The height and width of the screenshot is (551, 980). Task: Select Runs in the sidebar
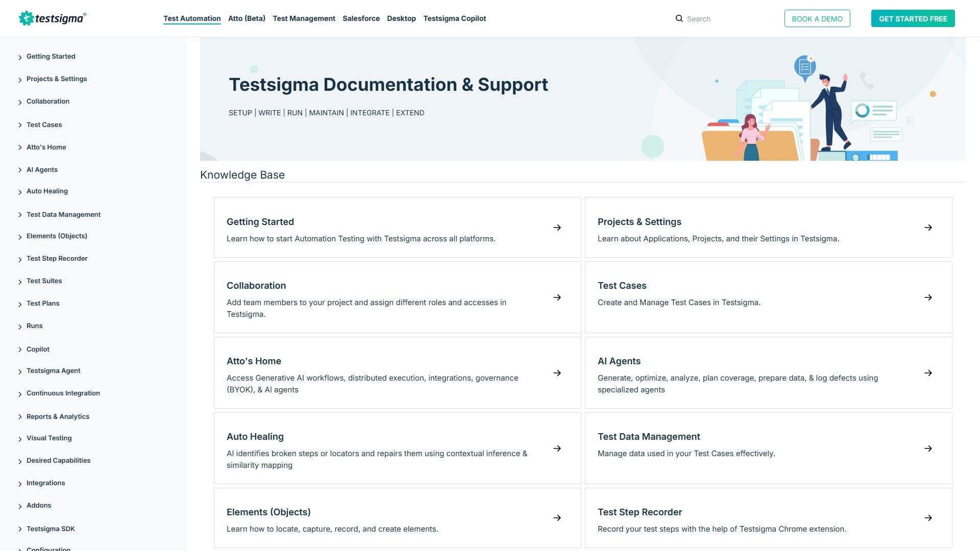click(x=35, y=326)
